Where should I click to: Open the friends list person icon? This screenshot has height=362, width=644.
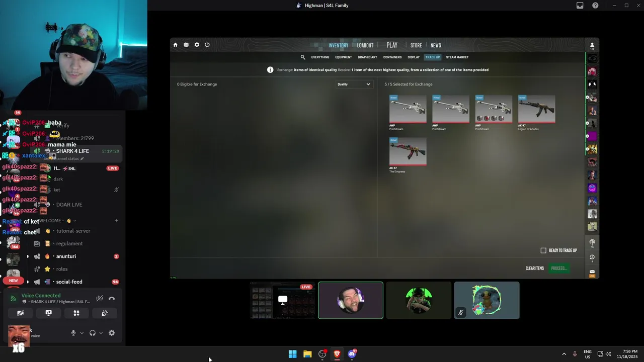pyautogui.click(x=592, y=45)
